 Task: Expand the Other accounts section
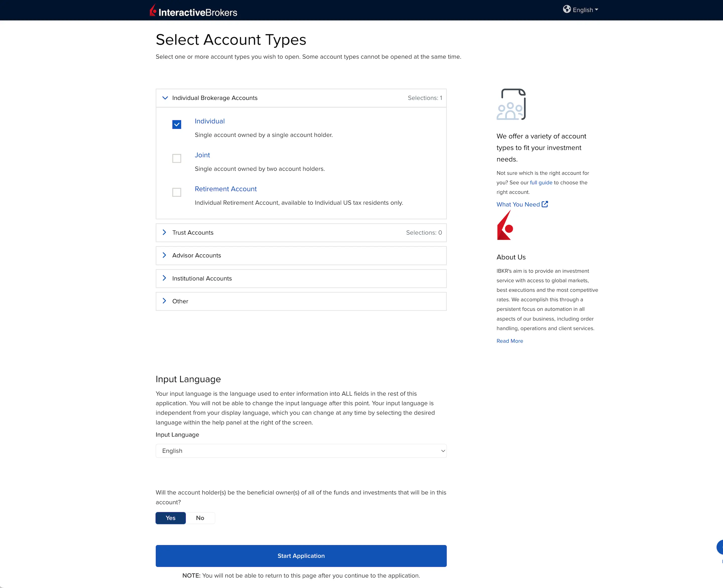point(180,302)
